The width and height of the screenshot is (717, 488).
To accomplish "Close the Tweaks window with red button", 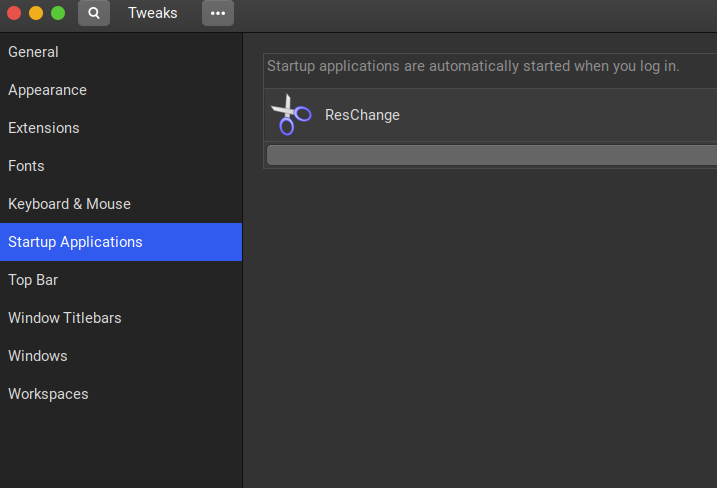I will (14, 13).
